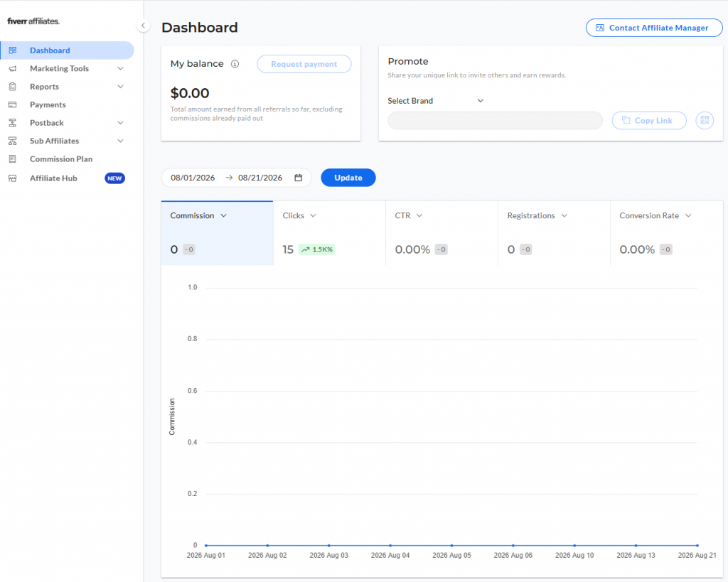This screenshot has height=582, width=728.
Task: Click chart data point for 2026 Aug 10
Action: coord(574,545)
